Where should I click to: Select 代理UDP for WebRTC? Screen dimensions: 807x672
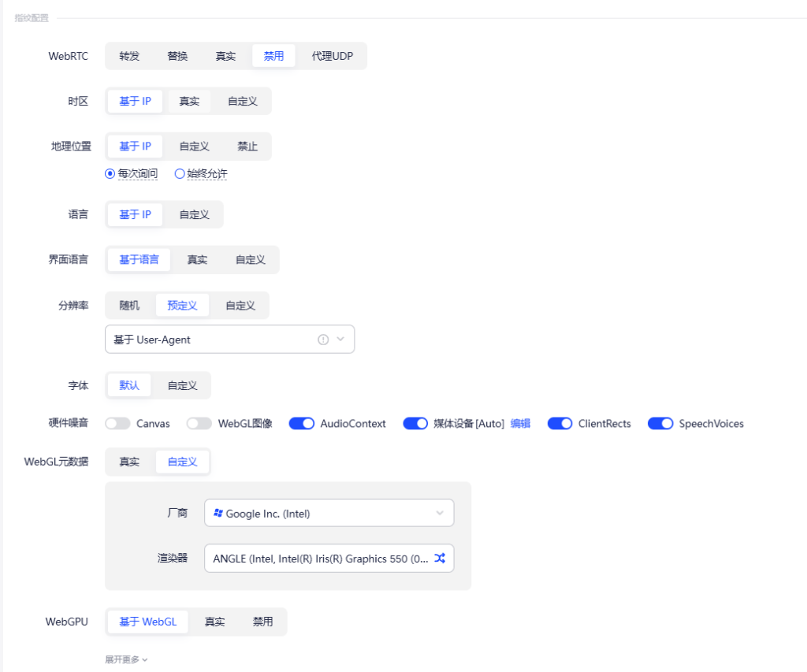[333, 56]
